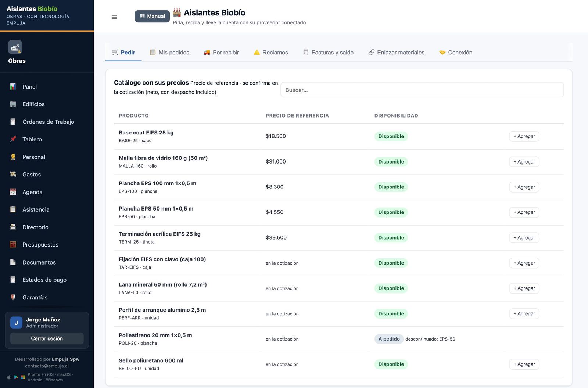Open the Mis pedidos tab

point(169,53)
